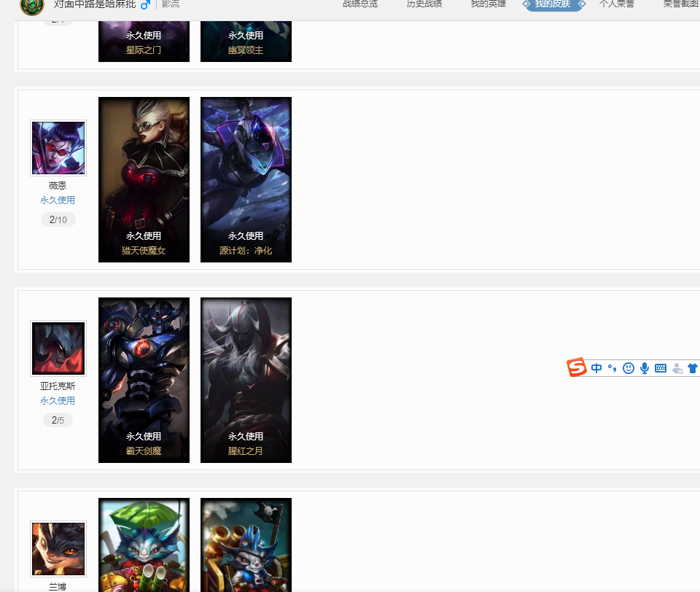Open Sogou soft keyboard icon
700x592 pixels.
pos(661,368)
